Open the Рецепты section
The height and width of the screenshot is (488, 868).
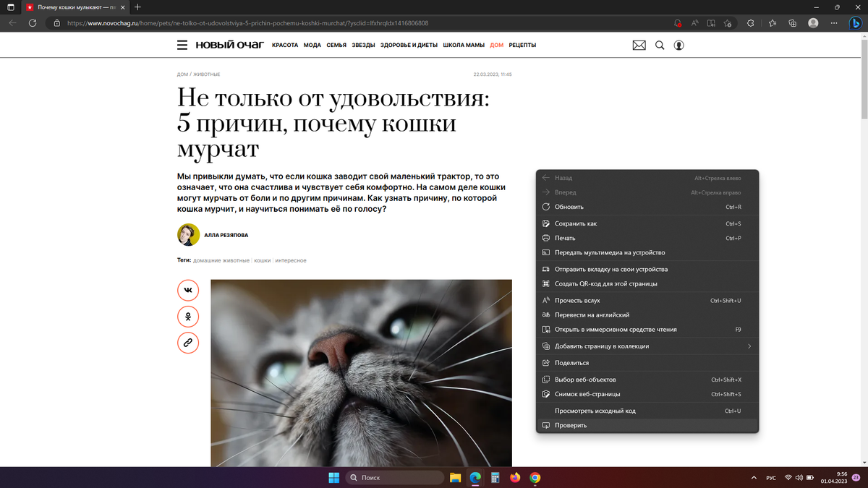522,45
